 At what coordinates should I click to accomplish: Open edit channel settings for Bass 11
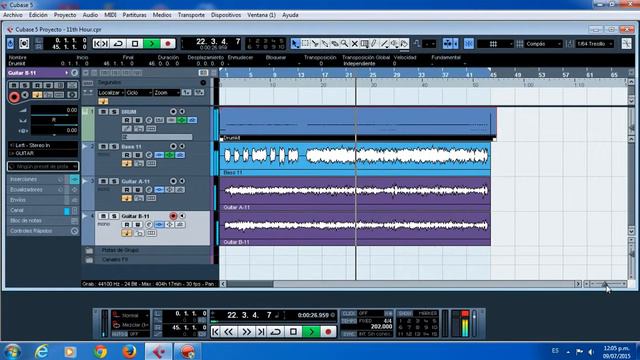click(x=149, y=155)
